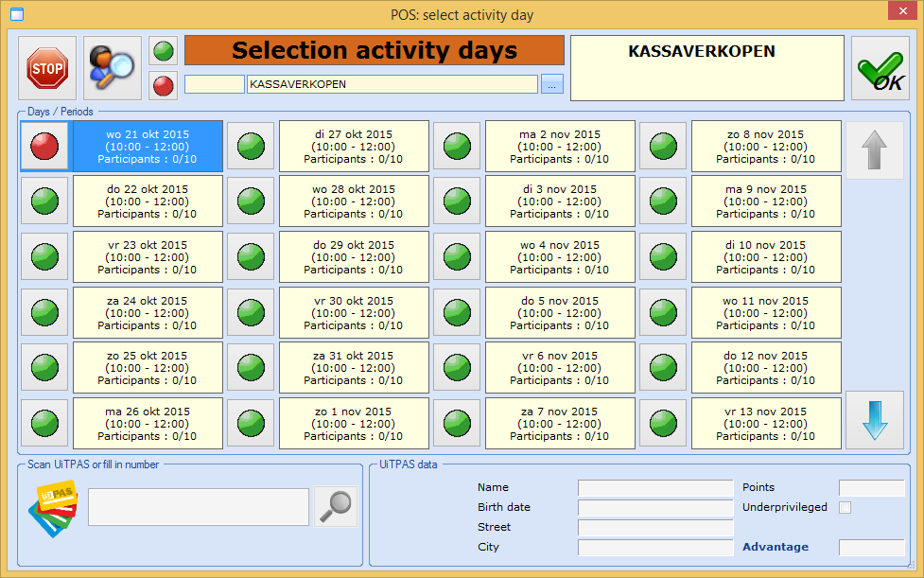Click the Street field
Screen dimensions: 924x578
point(655,527)
